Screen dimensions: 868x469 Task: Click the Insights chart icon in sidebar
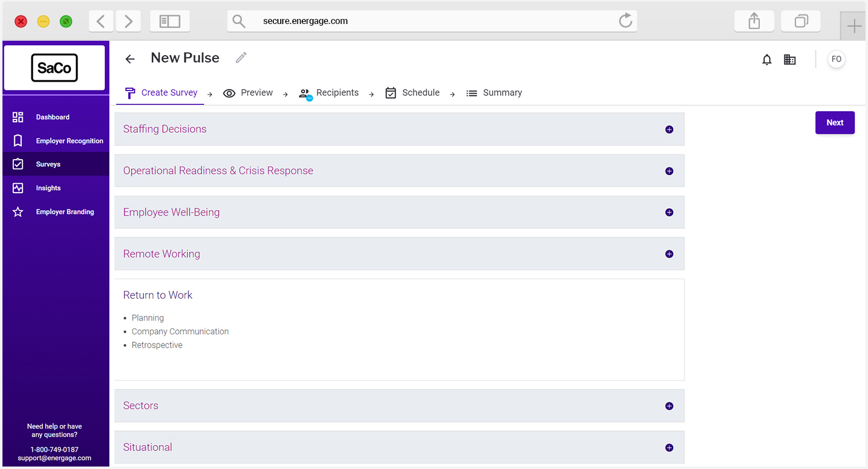pyautogui.click(x=18, y=188)
